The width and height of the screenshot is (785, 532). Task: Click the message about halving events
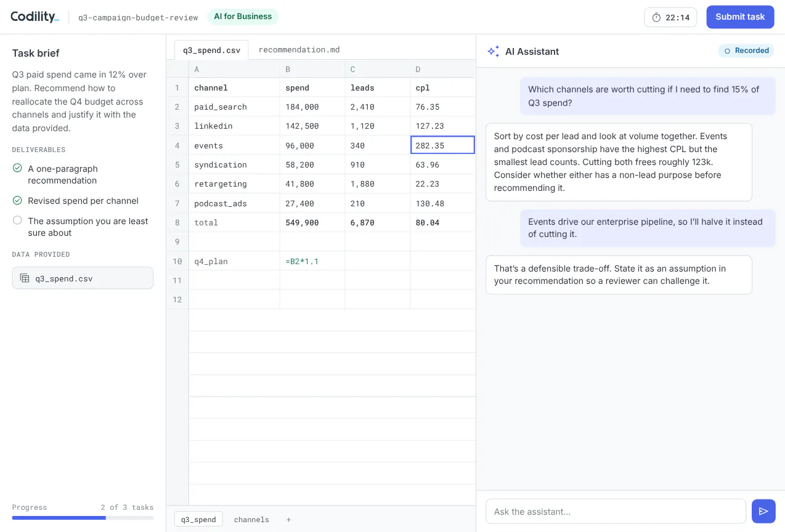(x=648, y=228)
